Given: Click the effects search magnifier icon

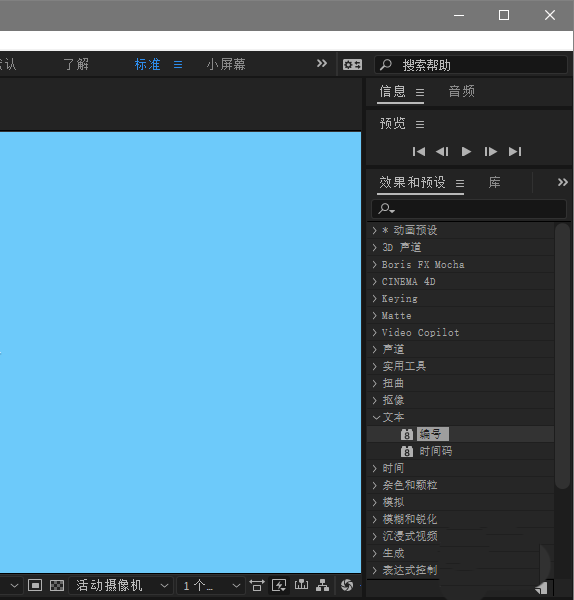Looking at the screenshot, I should (386, 209).
